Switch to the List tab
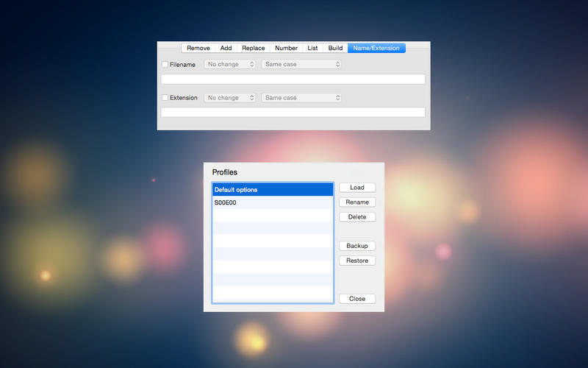The image size is (588, 368). coord(312,48)
